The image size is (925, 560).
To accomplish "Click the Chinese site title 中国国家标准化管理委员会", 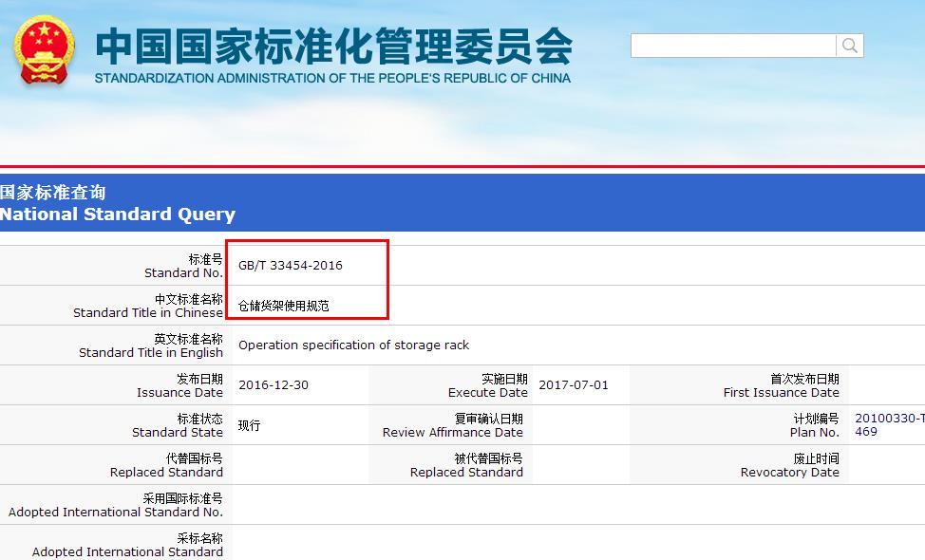I will pyautogui.click(x=334, y=47).
